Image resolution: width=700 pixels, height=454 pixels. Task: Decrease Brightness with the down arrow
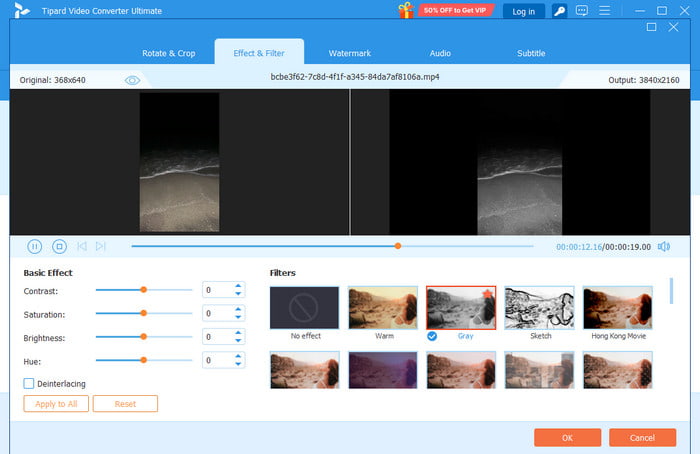[238, 341]
